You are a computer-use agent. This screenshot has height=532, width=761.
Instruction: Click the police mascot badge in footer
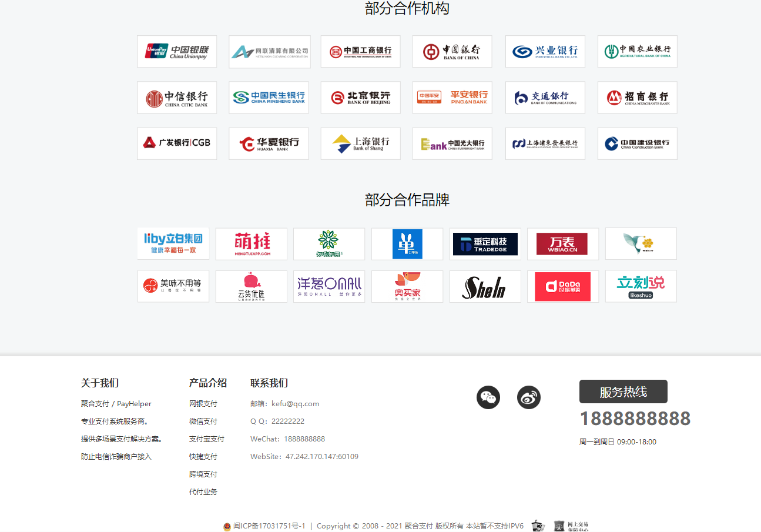tap(538, 526)
